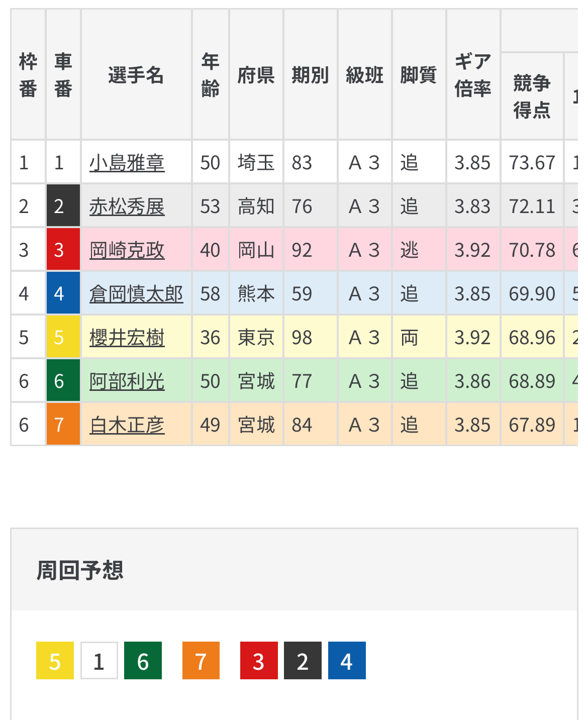The width and height of the screenshot is (588, 720).
Task: Open rider 赤松秀展 profile link
Action: (x=127, y=207)
